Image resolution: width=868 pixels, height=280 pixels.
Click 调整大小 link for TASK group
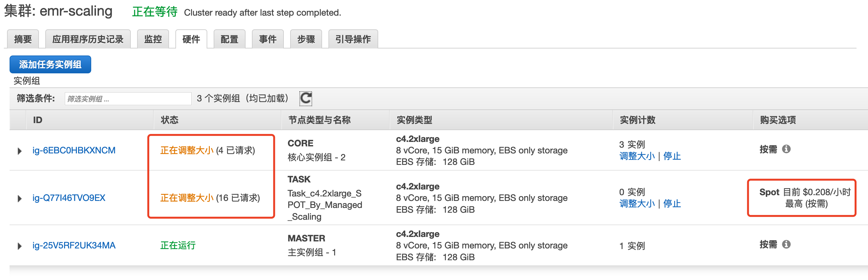click(637, 203)
